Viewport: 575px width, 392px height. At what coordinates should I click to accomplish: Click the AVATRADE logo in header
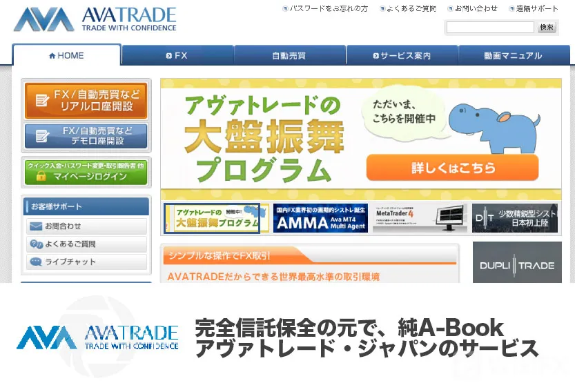[x=95, y=19]
